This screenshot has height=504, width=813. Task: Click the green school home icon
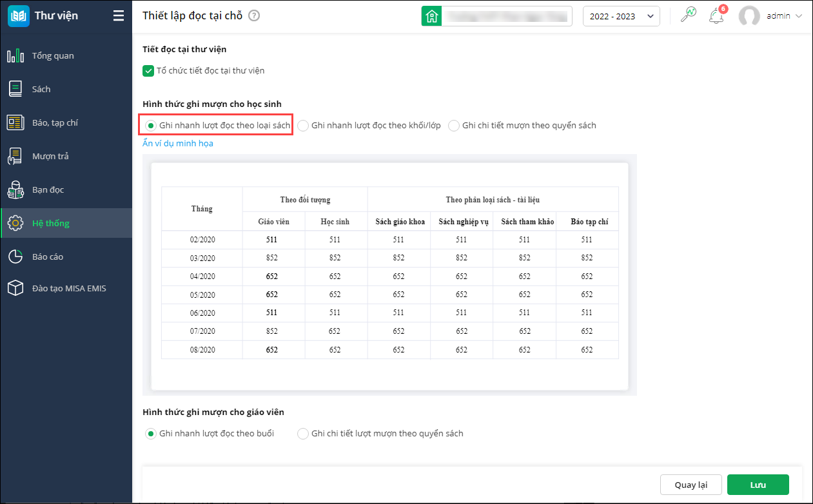[x=431, y=16]
